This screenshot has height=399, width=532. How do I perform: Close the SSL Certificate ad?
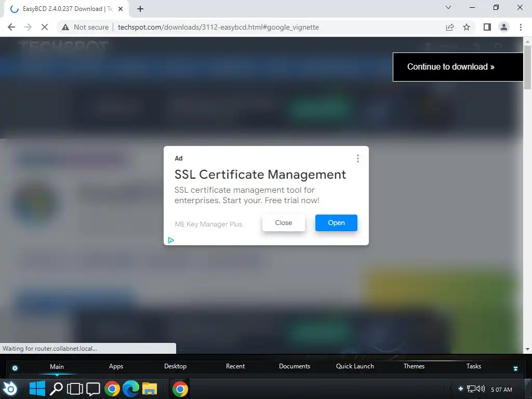click(x=283, y=223)
